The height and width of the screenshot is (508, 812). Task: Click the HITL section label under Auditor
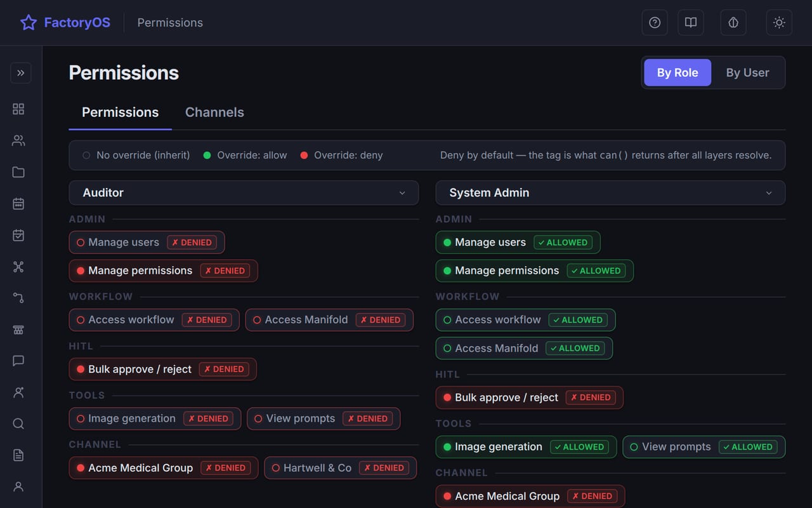[x=81, y=346]
